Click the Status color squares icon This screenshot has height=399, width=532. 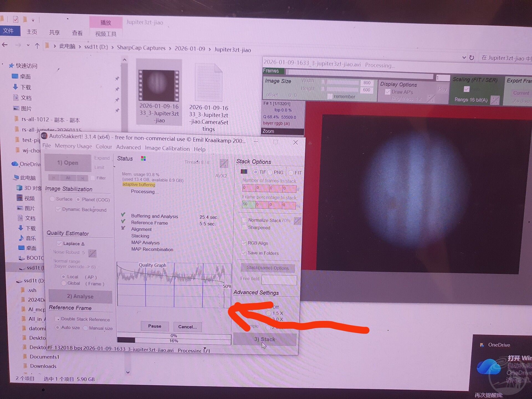[143, 158]
